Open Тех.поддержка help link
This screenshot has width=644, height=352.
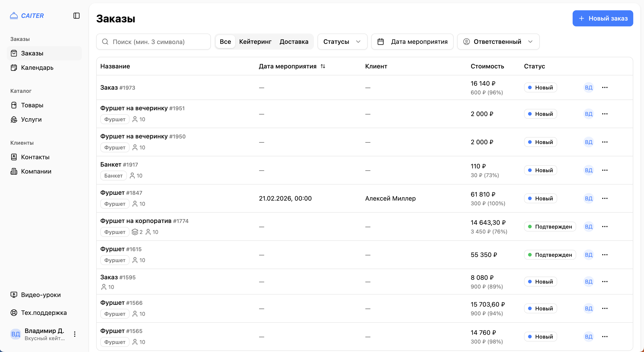[44, 313]
